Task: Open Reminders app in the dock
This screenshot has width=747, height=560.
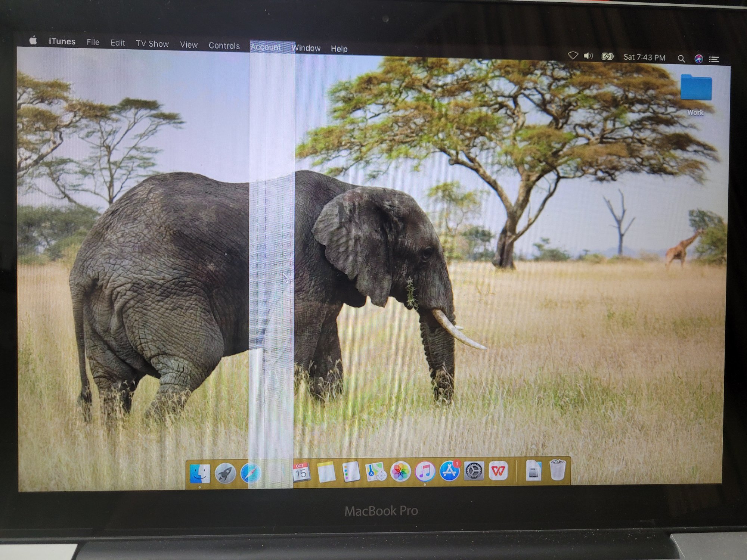Action: click(351, 472)
